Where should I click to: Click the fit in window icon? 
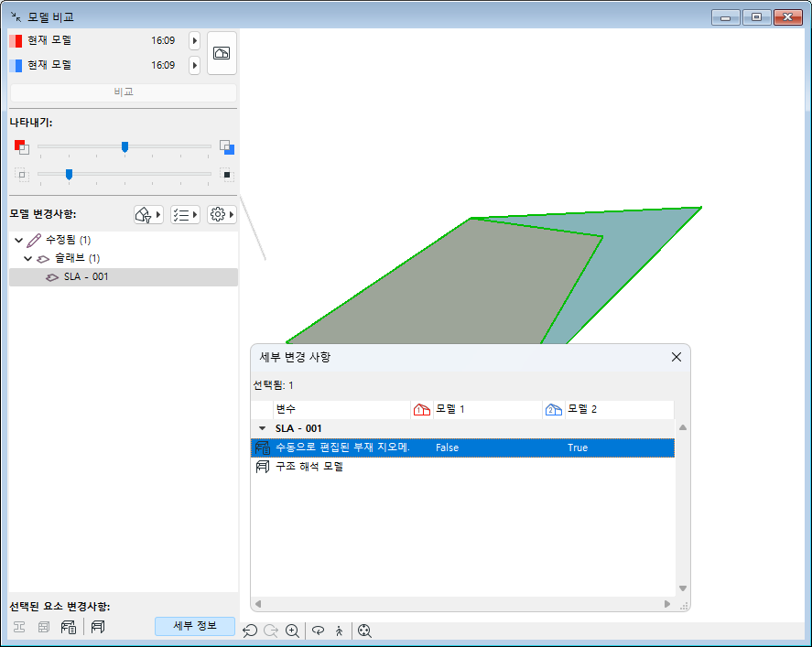tap(364, 631)
